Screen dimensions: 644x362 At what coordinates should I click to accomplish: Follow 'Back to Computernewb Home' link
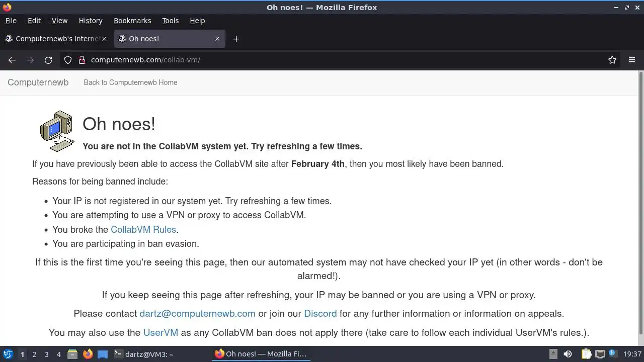pos(130,82)
